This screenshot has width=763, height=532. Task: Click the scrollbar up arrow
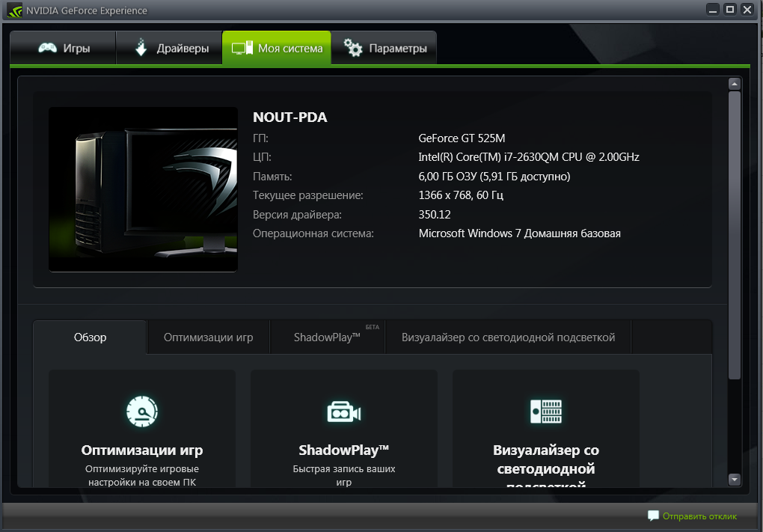pos(735,84)
